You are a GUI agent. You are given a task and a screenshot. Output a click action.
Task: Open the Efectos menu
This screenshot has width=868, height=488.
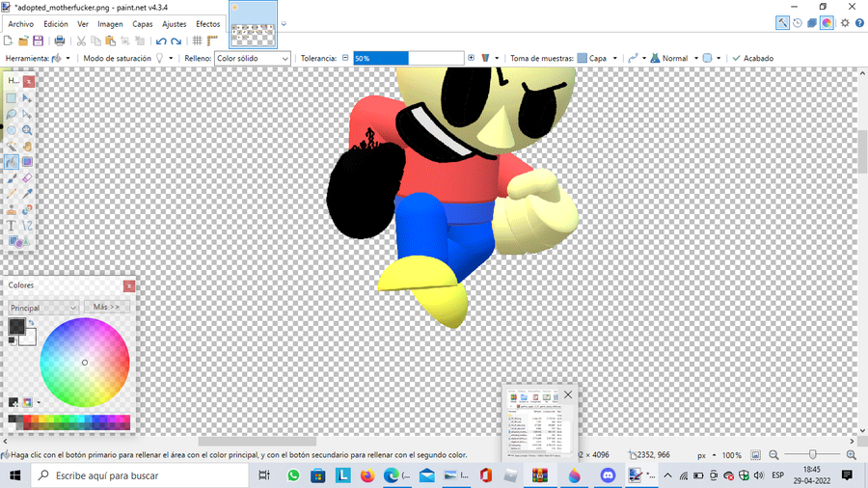click(x=207, y=24)
